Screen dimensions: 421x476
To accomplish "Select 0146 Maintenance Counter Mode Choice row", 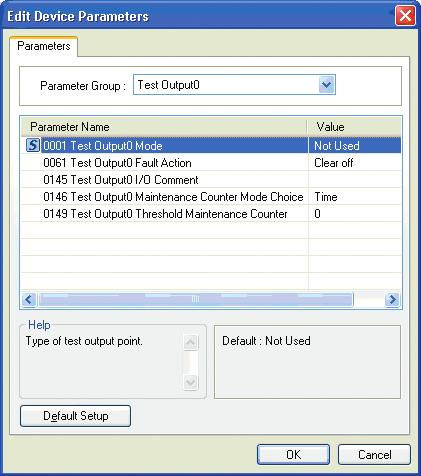I will pyautogui.click(x=211, y=197).
